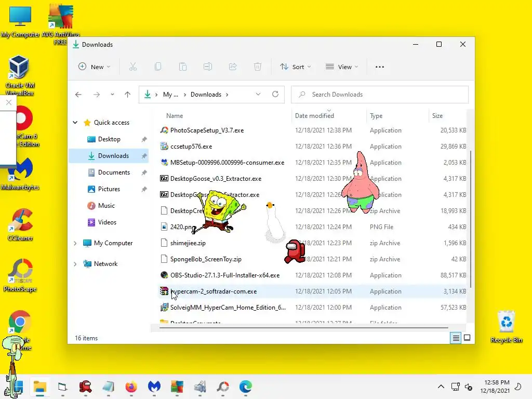Click Firefox icon in taskbar
The image size is (532, 399).
(x=131, y=387)
